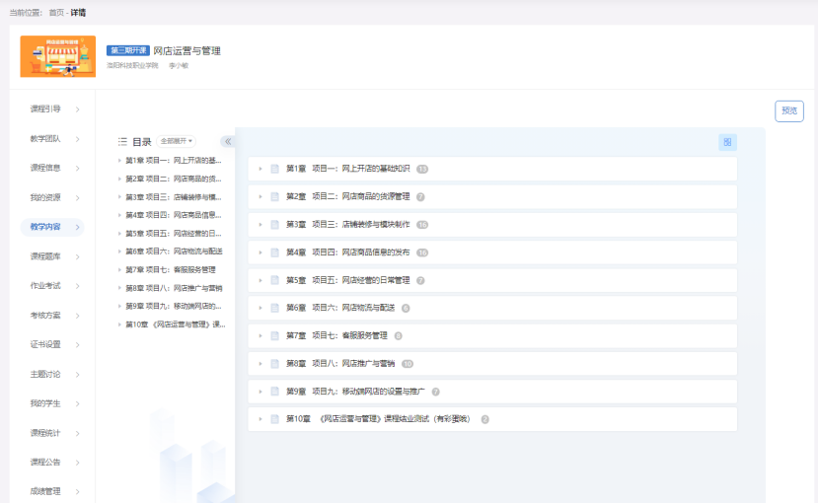The image size is (819, 504).
Task: Expand 第9章 arrow in the 目录 tree
Action: [x=119, y=306]
